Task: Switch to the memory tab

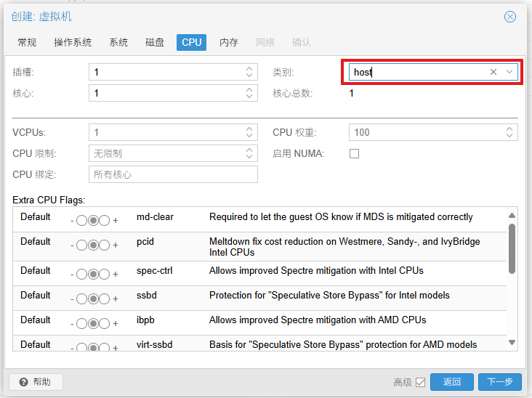Action: coord(229,42)
